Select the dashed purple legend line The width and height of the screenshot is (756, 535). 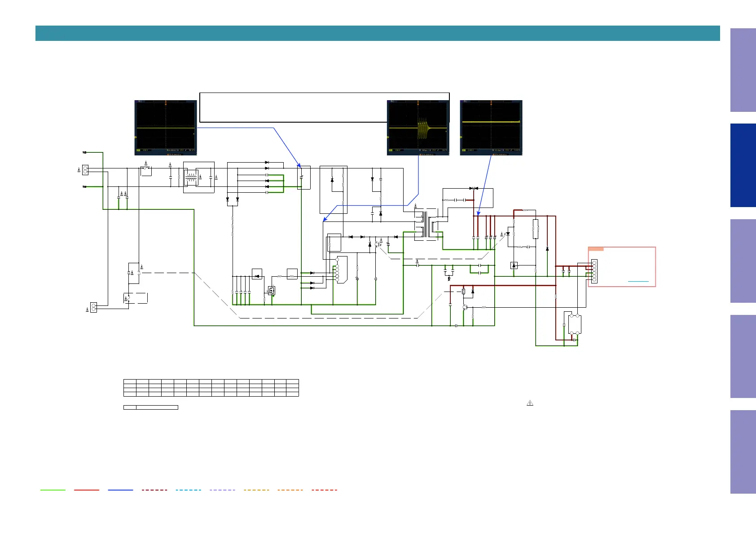coord(222,490)
